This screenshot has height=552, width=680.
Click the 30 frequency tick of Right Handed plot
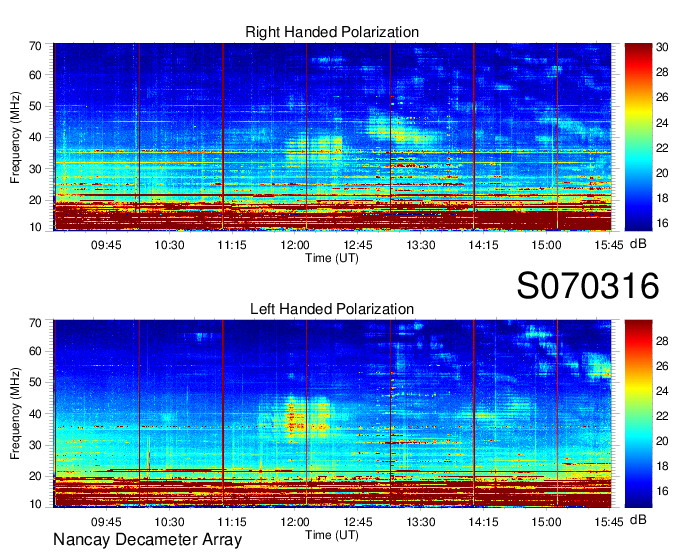(35, 169)
